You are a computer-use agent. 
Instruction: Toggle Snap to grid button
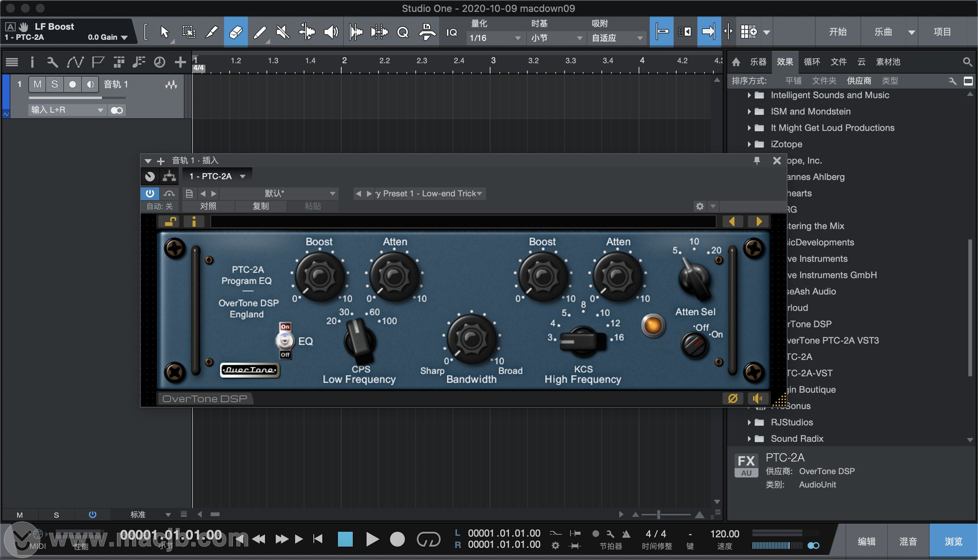662,32
